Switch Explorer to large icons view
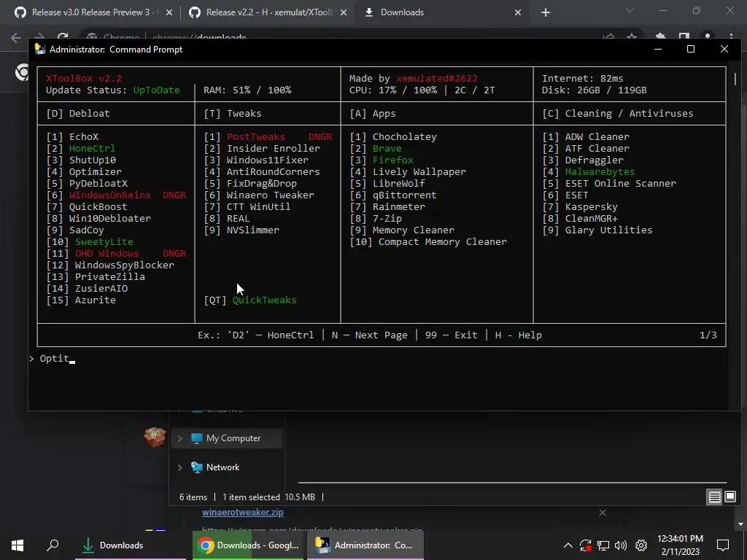The image size is (747, 560). tap(729, 497)
